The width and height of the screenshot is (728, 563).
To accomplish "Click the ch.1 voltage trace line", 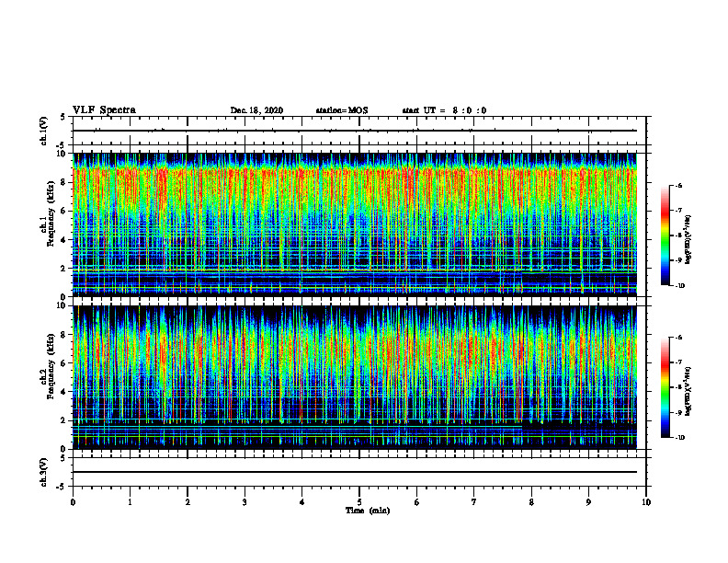I will click(355, 131).
